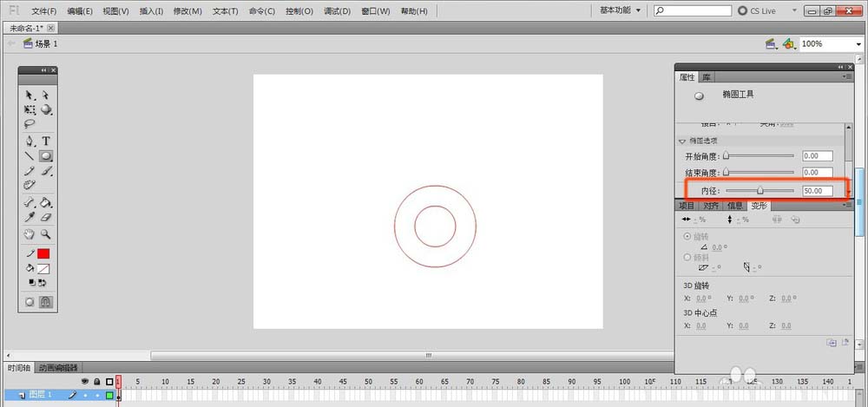Select the Paint Bucket tool
Screen dimensions: 868x407
[x=47, y=203]
